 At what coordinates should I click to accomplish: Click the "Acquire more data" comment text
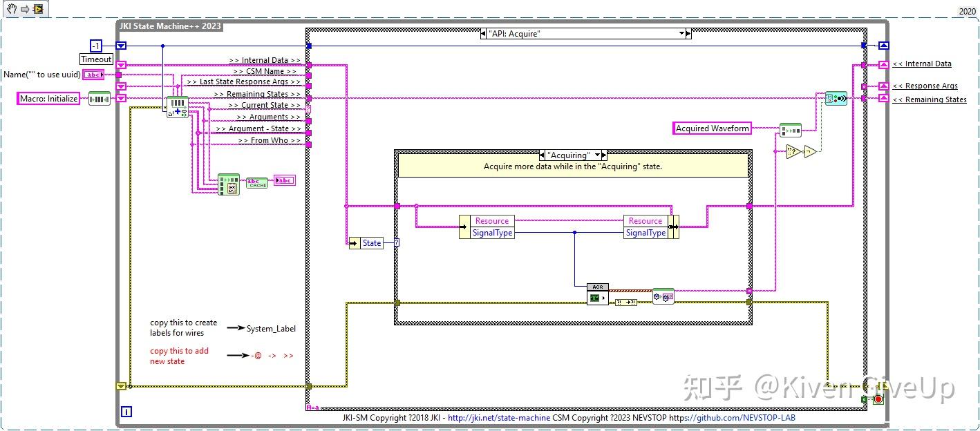(573, 166)
